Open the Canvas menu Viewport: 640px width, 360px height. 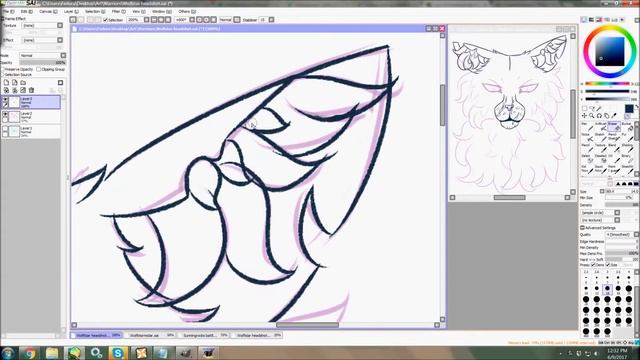(x=48, y=11)
